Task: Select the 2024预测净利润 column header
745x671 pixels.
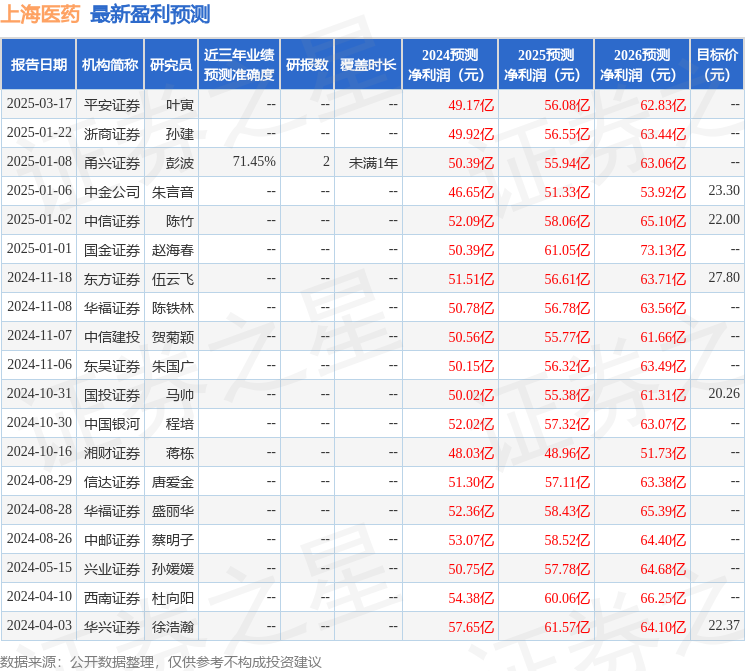Action: click(x=450, y=65)
